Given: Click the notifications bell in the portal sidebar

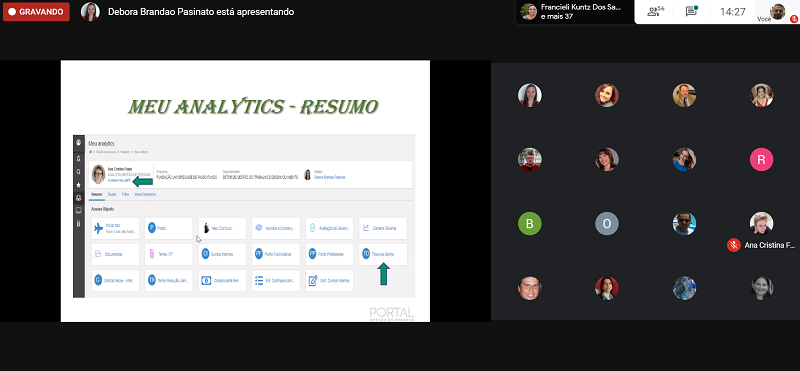Looking at the screenshot, I should point(79,159).
